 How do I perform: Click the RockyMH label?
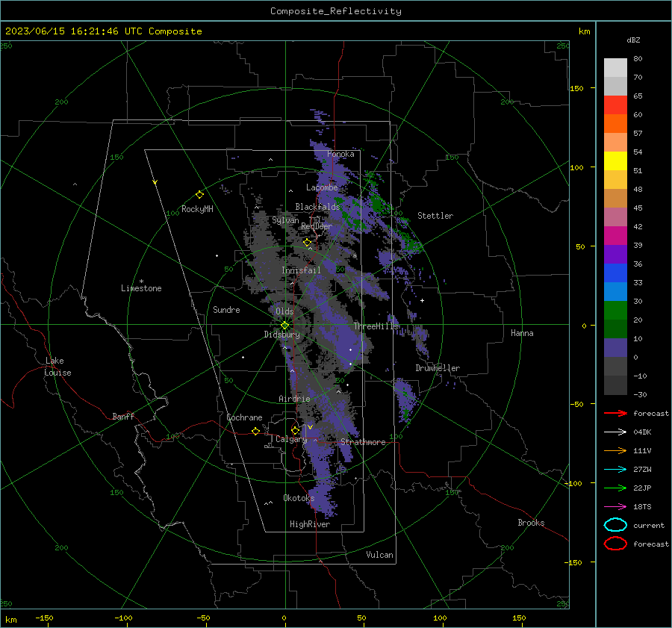point(197,209)
